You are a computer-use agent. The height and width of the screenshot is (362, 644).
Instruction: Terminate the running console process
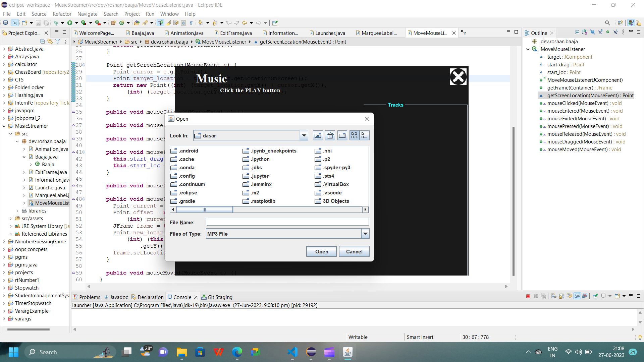click(x=528, y=296)
